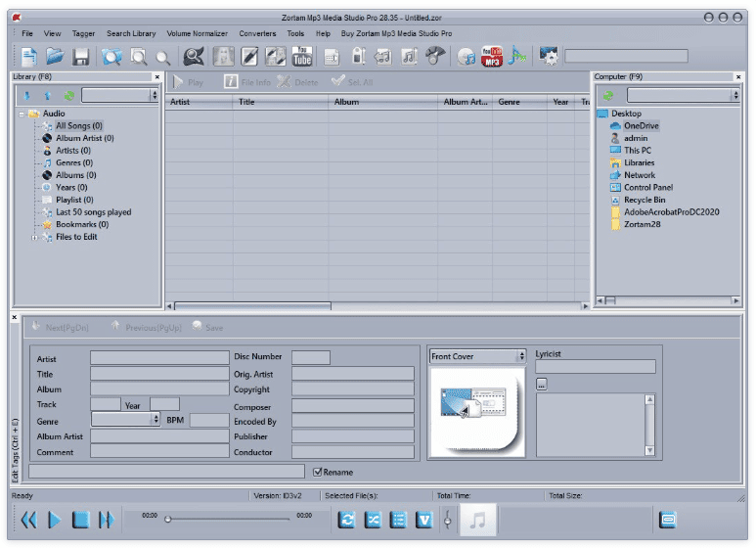Click Computer panel green refresh icon
The height and width of the screenshot is (548, 756).
(608, 96)
